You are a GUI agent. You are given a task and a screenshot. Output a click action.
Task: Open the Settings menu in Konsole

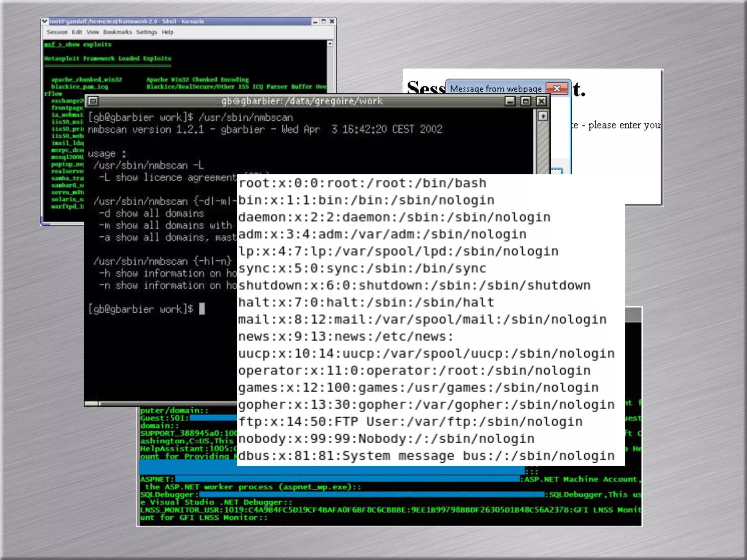tap(147, 32)
